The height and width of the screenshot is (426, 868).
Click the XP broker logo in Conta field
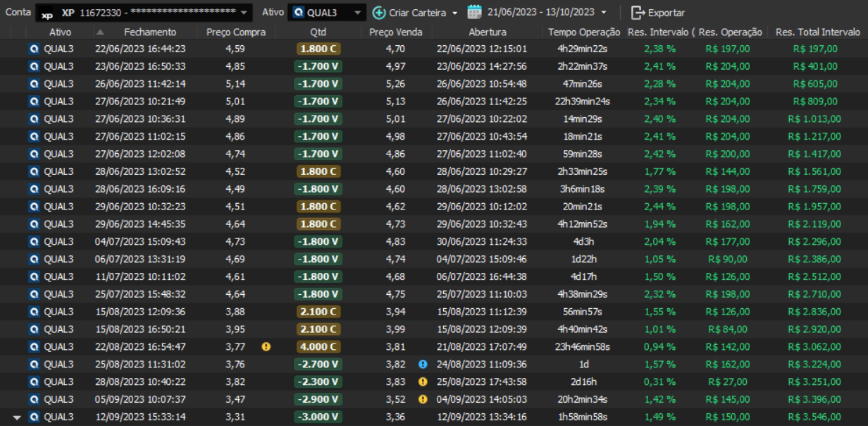click(47, 13)
